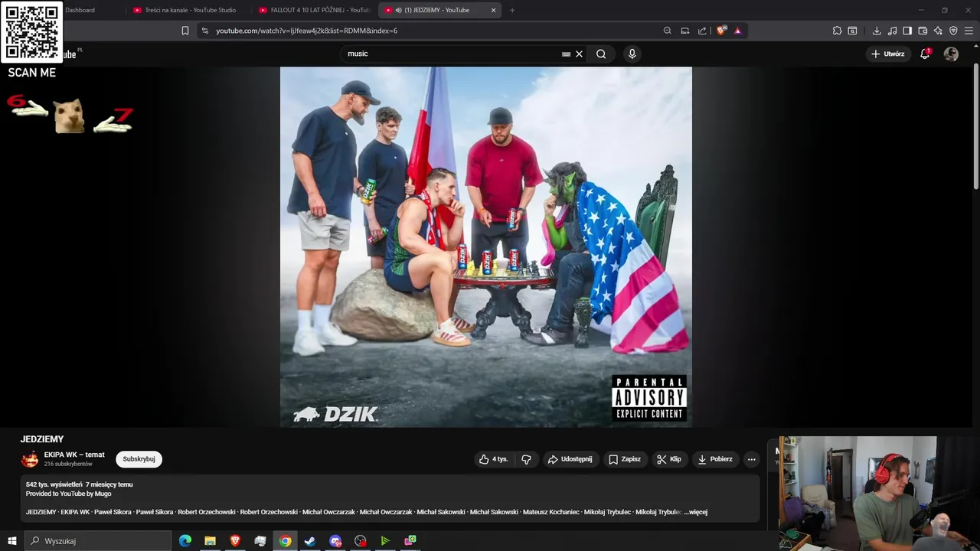Open the media control music-note icon
The width and height of the screenshot is (980, 551).
pos(892,31)
